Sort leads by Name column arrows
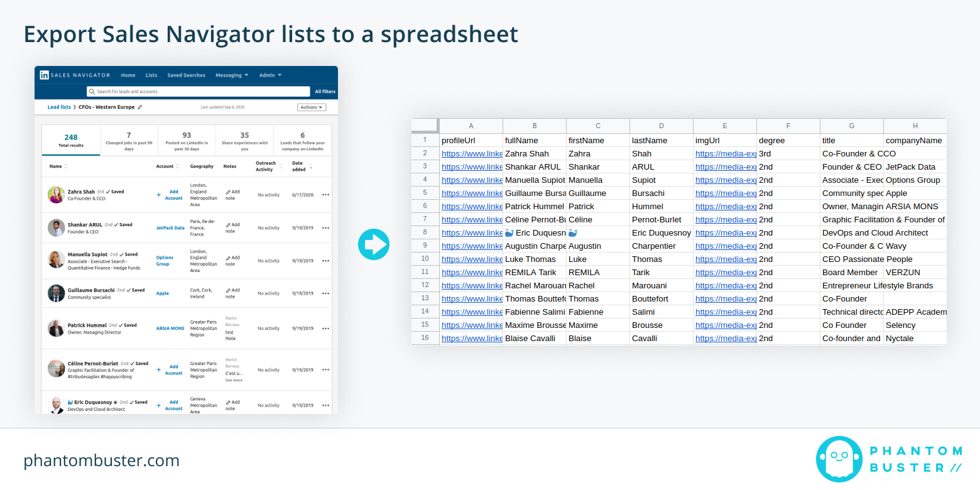Screen dimensions: 980x490 point(66,166)
